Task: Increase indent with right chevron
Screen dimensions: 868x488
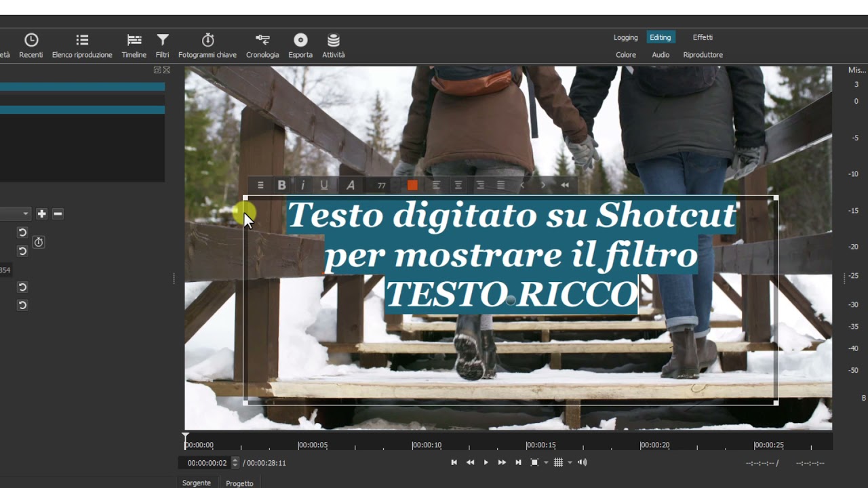Action: [543, 185]
